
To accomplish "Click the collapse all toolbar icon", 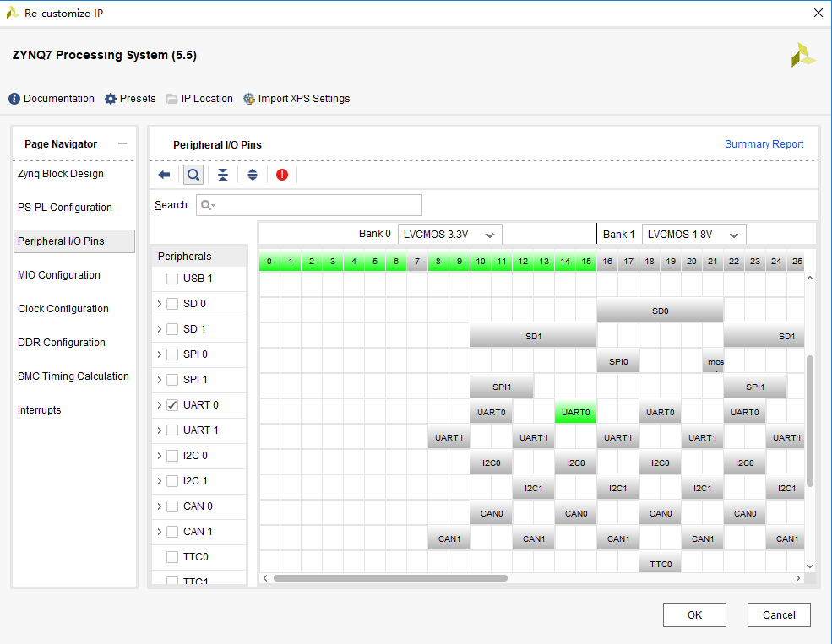I will [223, 175].
